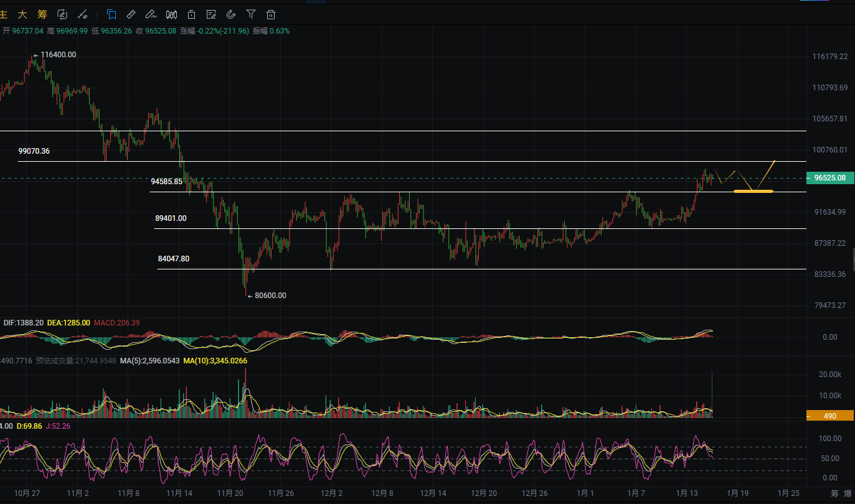855x504 pixels.
Task: Toggle the 主 indicator button
Action: point(4,14)
